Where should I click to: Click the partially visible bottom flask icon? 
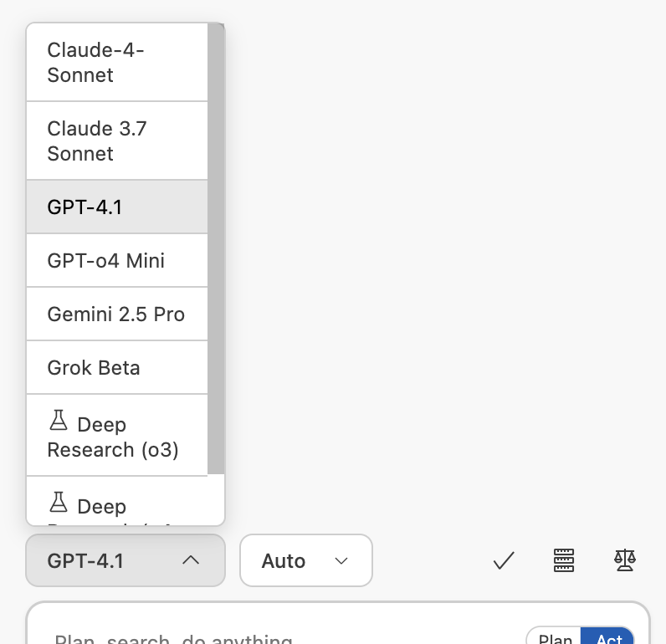click(59, 502)
